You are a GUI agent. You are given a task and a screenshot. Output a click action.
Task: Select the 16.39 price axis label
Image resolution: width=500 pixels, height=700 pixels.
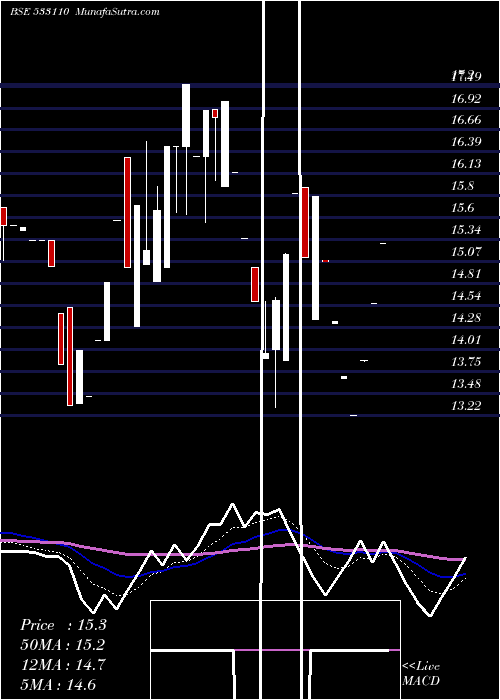[466, 142]
